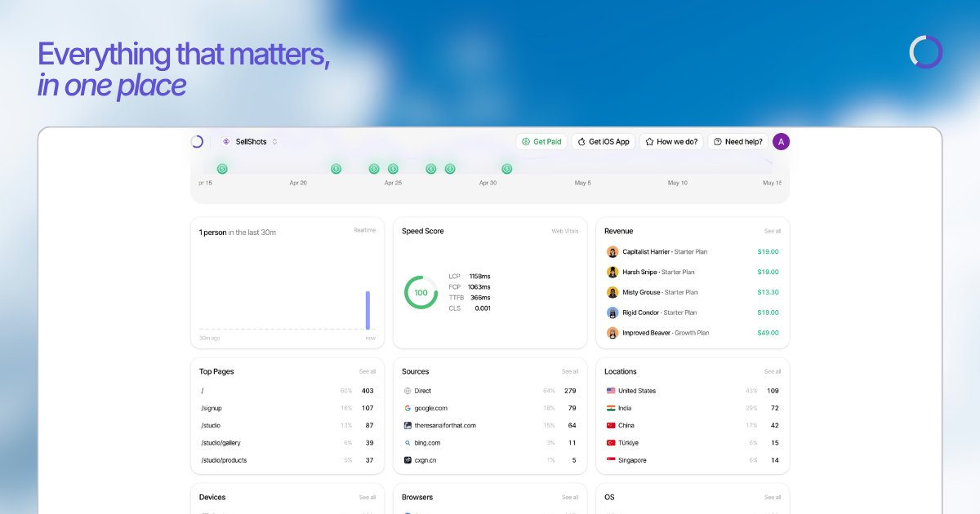
Task: Click the 109 count for United States
Action: 773,391
